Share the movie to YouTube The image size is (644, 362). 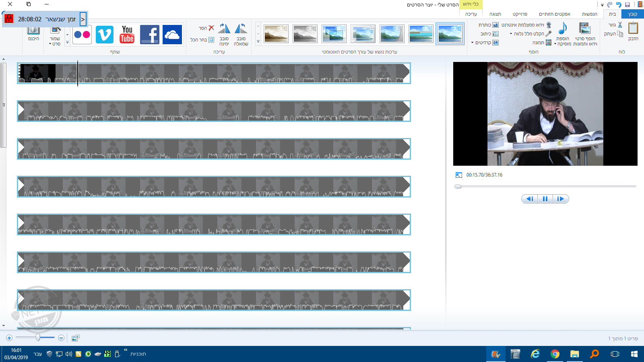127,35
